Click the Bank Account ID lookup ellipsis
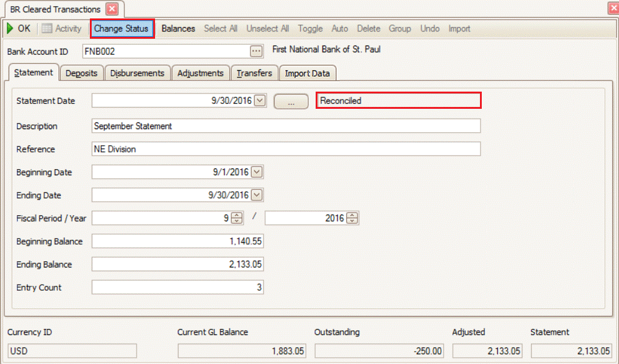Screen dimensions: 619x364 (257, 51)
